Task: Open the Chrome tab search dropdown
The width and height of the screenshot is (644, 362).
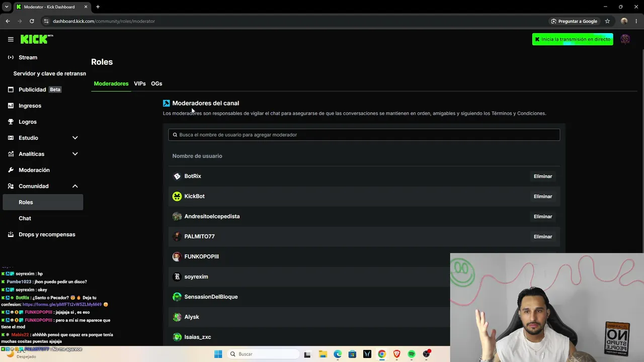Action: [x=7, y=7]
